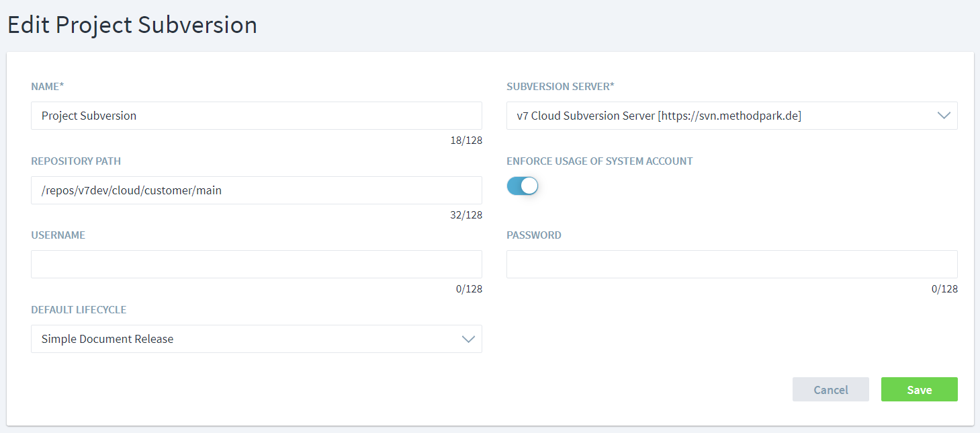The image size is (980, 433).
Task: Click the "Edit Project Subversion" heading
Action: (132, 26)
